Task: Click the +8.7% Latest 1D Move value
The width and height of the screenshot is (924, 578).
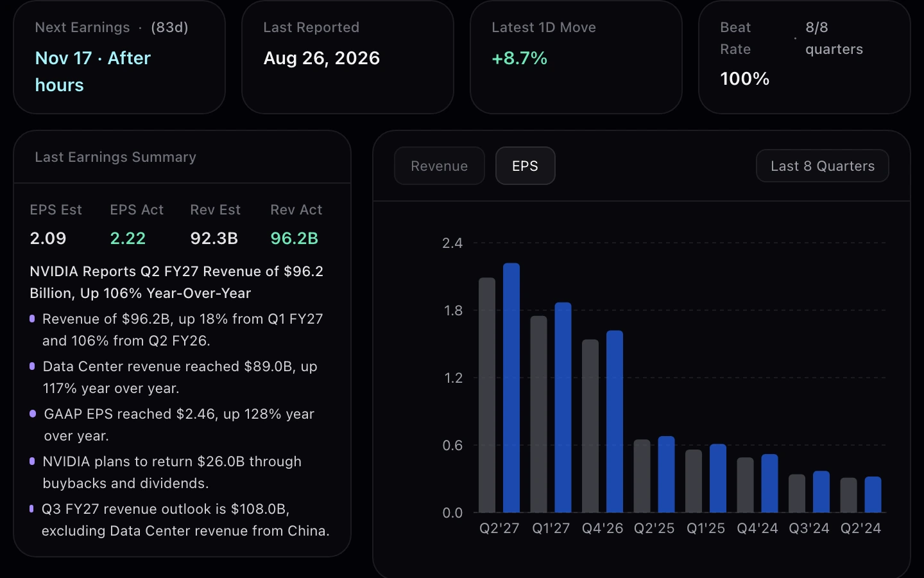Action: click(519, 58)
